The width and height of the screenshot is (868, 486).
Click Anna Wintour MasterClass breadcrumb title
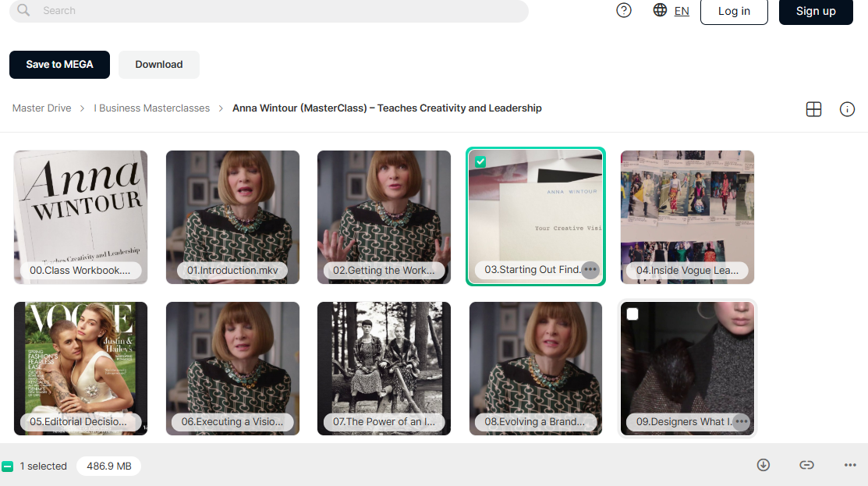(387, 108)
